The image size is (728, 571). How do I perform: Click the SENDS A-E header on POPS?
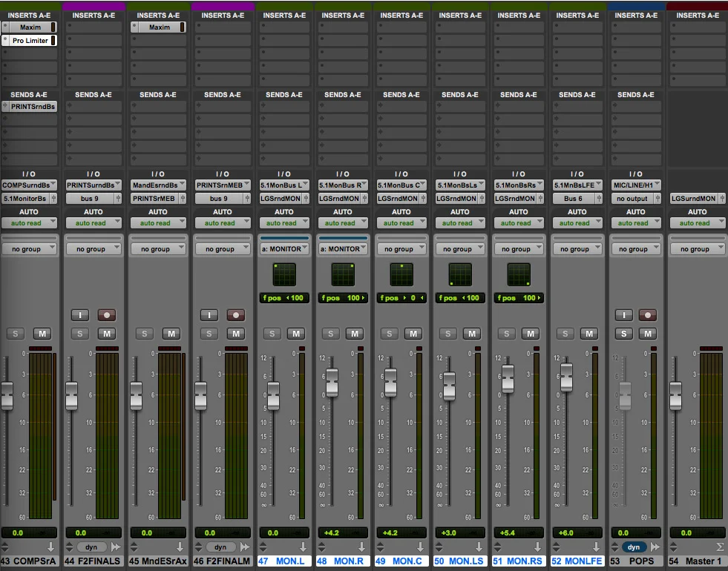(635, 95)
